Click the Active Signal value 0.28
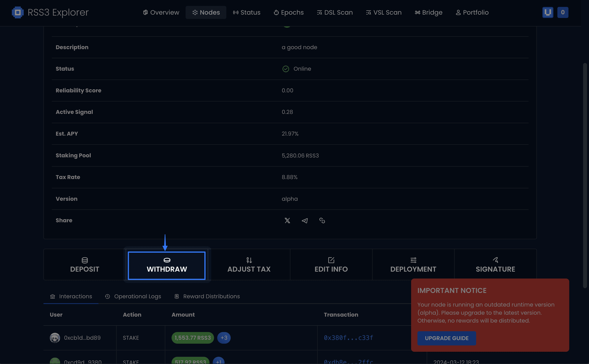This screenshot has width=589, height=364. click(x=287, y=112)
